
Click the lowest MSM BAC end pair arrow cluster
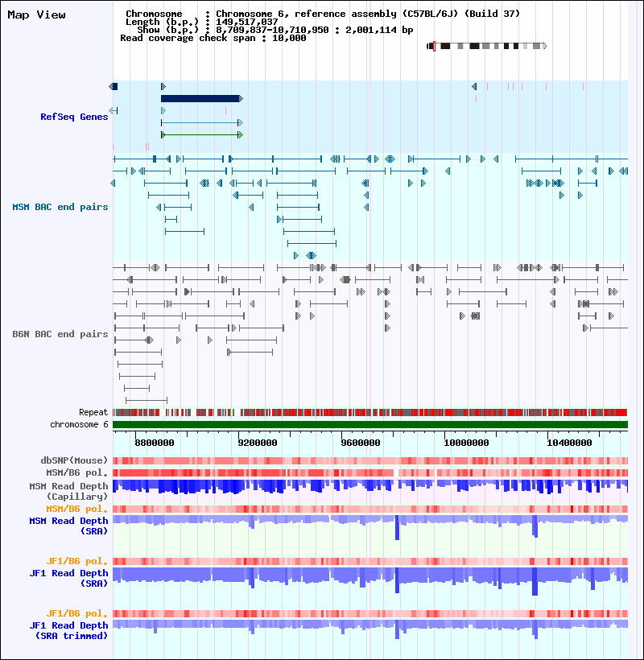click(311, 255)
